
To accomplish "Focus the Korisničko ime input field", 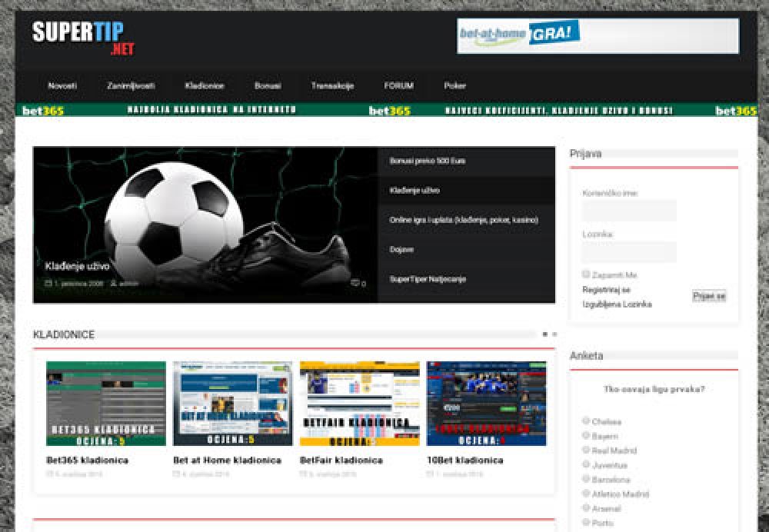I will 629,211.
